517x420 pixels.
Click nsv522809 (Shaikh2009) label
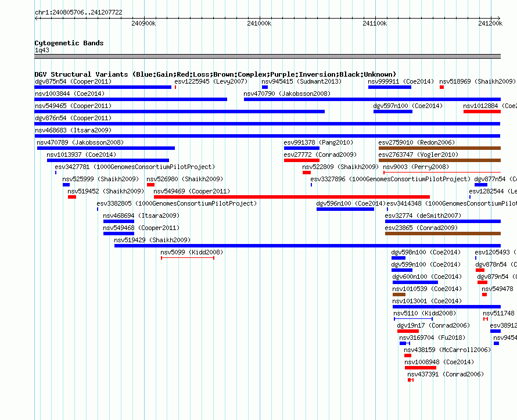coord(340,167)
